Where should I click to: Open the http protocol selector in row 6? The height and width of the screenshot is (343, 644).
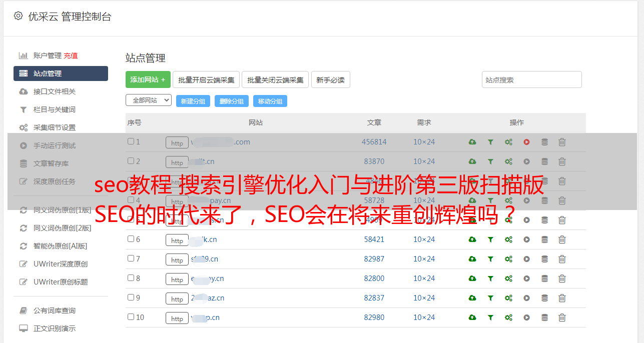click(177, 240)
